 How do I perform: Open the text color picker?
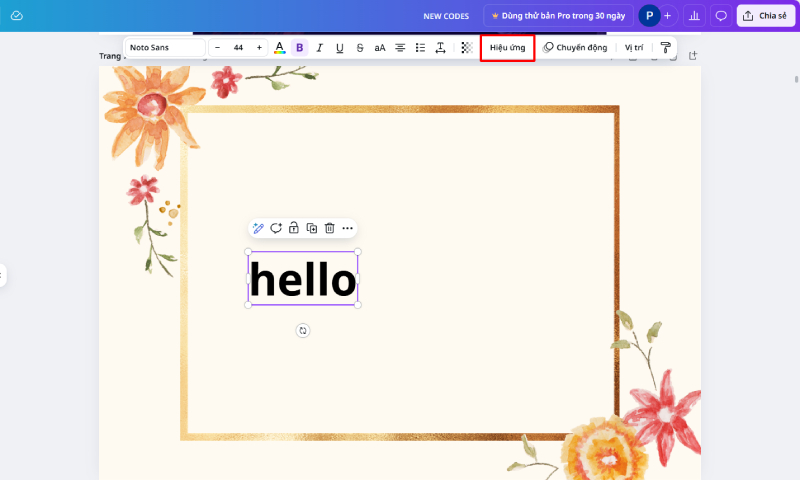click(279, 47)
